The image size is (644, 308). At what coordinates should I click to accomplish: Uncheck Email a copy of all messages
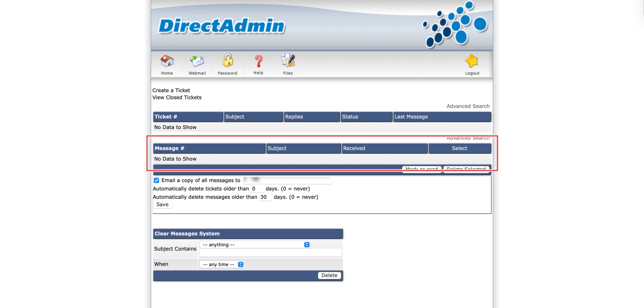(156, 180)
